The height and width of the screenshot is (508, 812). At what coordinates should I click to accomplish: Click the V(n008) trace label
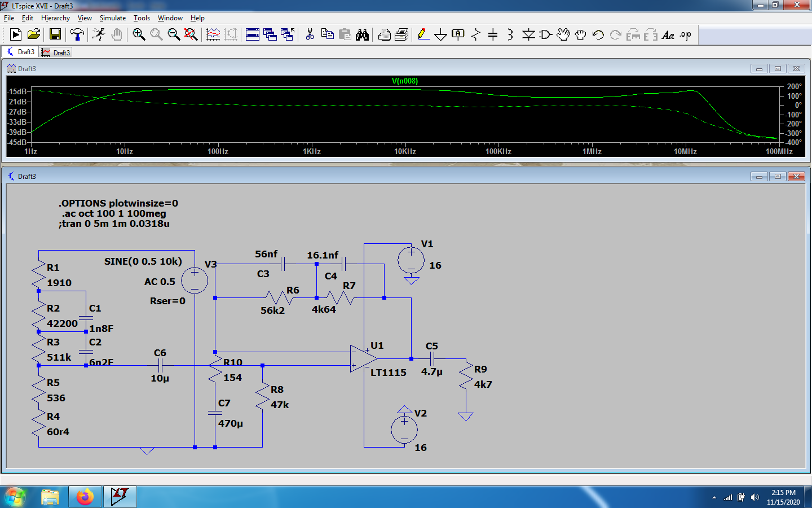(405, 81)
